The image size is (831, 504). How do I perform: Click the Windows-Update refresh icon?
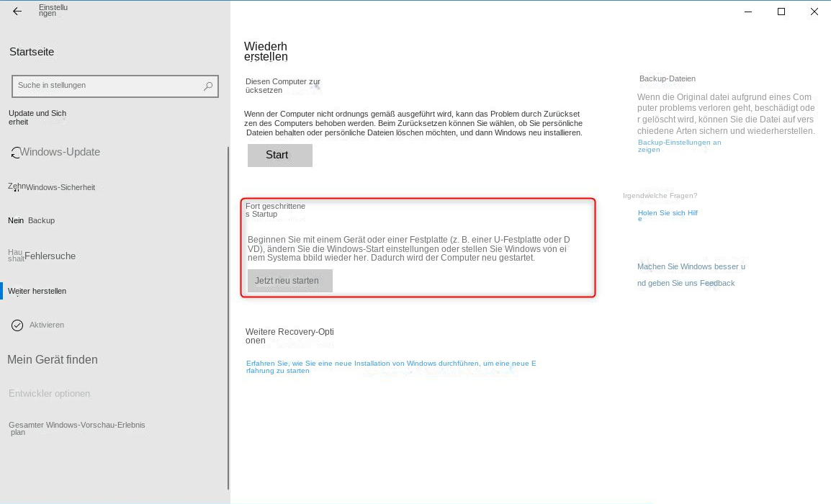pos(16,153)
